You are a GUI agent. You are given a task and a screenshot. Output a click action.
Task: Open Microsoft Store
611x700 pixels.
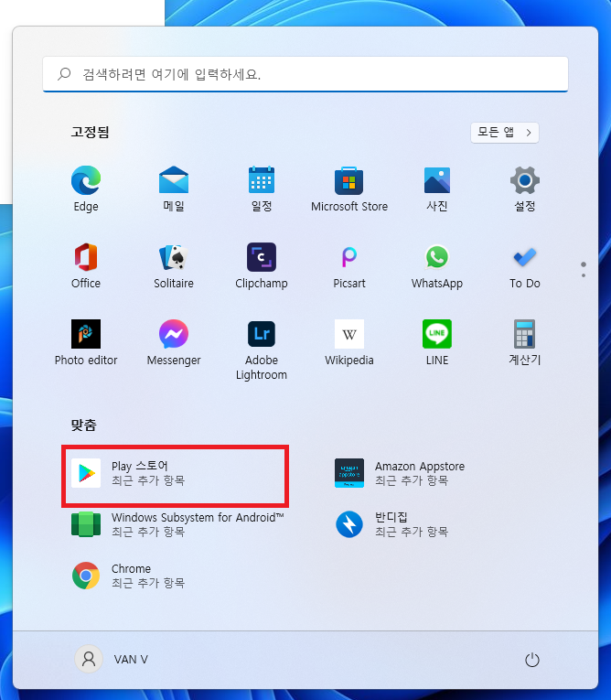(x=349, y=188)
